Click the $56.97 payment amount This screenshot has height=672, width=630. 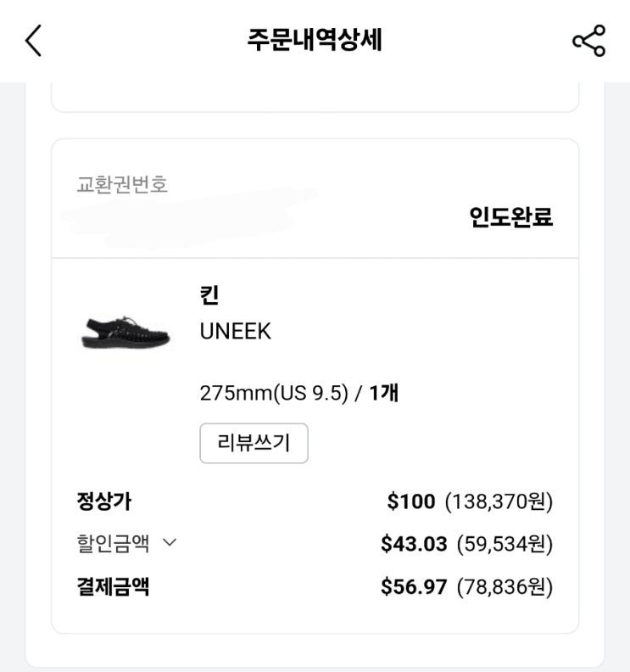click(x=414, y=586)
